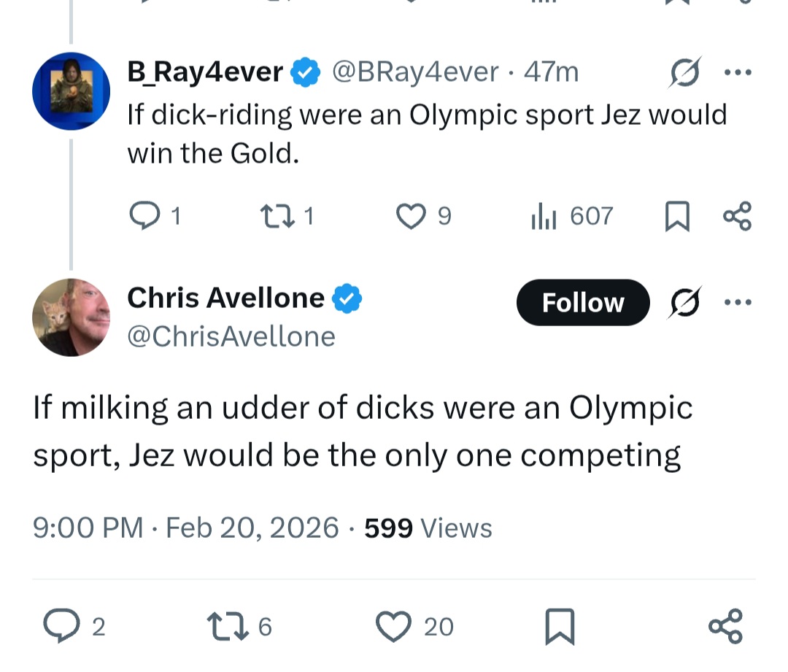This screenshot has width=788, height=672.
Task: Bookmark Chris Avellone's post
Action: (x=560, y=626)
